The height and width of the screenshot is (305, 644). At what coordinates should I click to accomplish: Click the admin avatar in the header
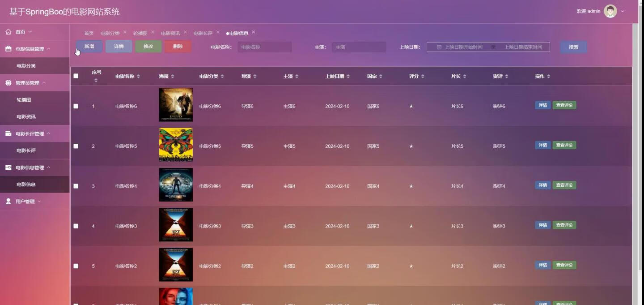610,11
